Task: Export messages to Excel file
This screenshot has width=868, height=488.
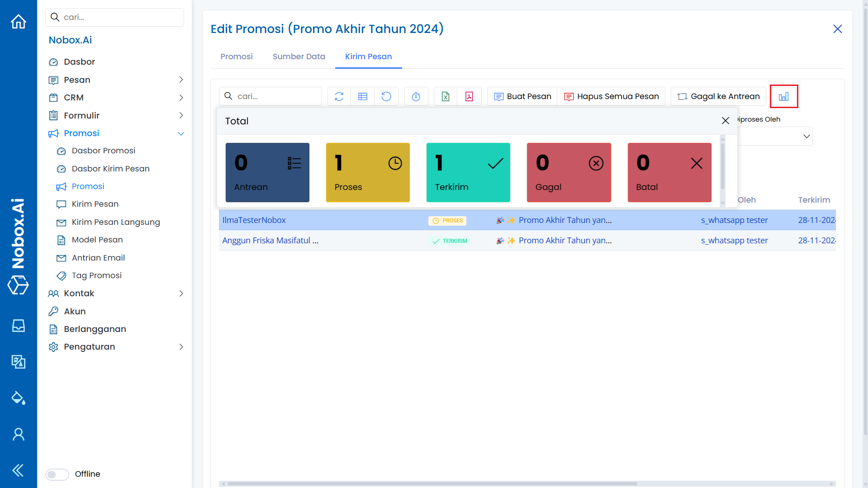Action: click(446, 96)
